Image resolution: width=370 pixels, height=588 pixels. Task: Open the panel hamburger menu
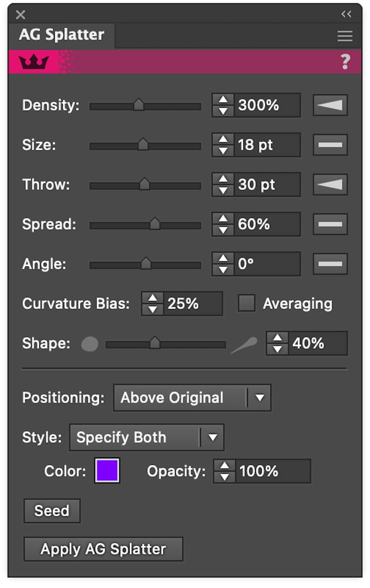(x=344, y=36)
